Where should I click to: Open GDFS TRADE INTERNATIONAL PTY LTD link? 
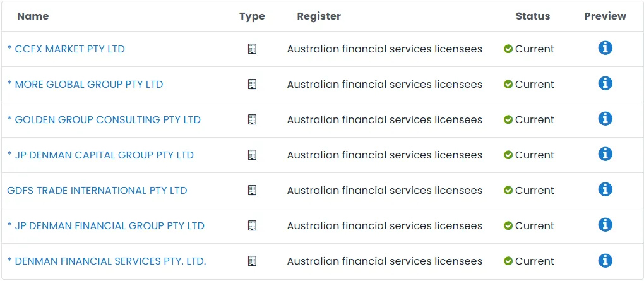coord(97,190)
